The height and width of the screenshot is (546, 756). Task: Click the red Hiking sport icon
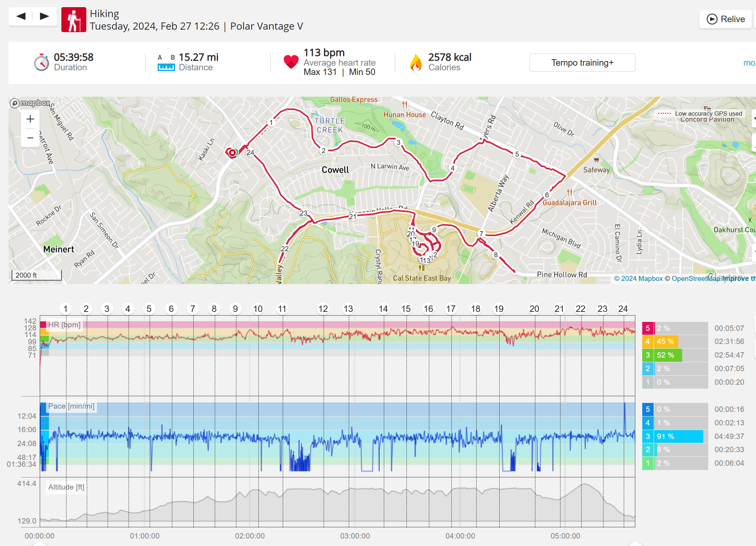tap(73, 20)
